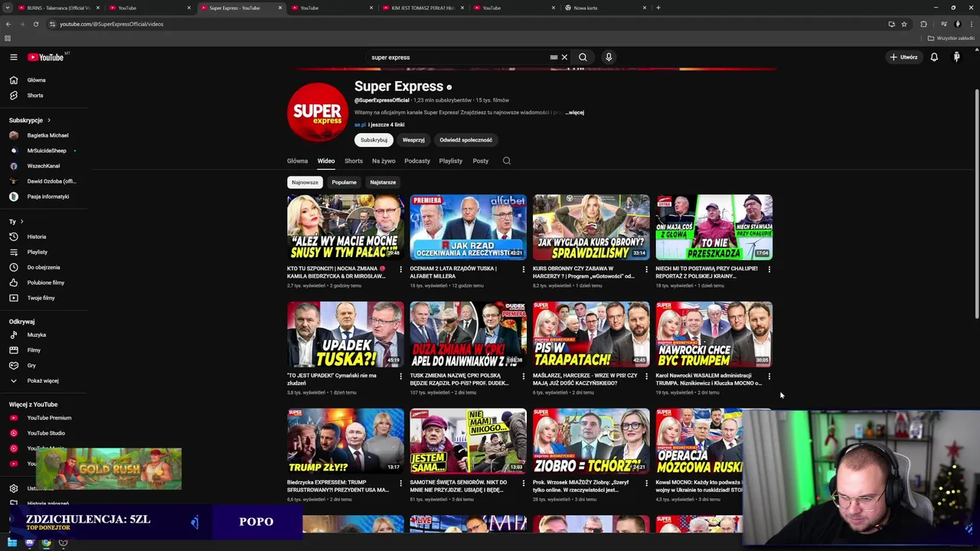The height and width of the screenshot is (551, 980).
Task: Open Do obejrzenia watch later list
Action: [44, 267]
